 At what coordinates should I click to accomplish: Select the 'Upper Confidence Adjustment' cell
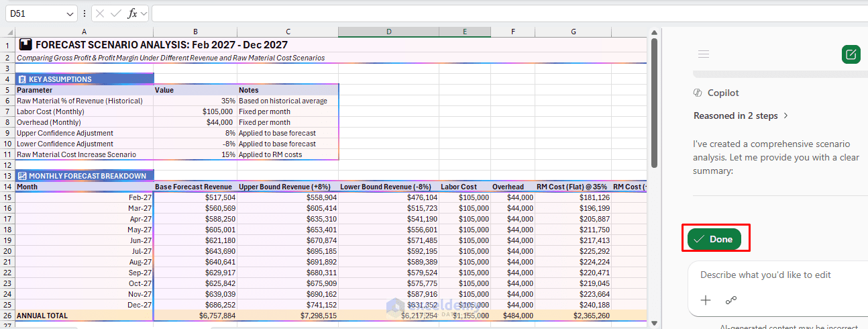pyautogui.click(x=84, y=133)
